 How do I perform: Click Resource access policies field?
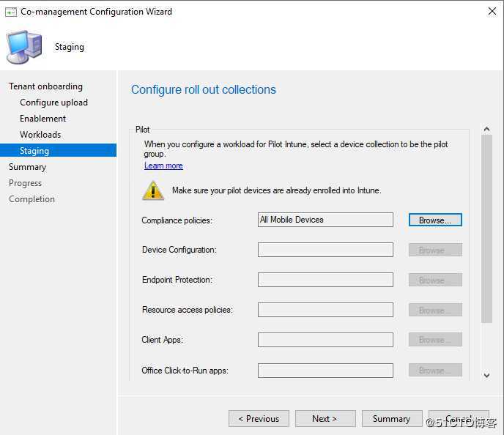click(x=325, y=310)
